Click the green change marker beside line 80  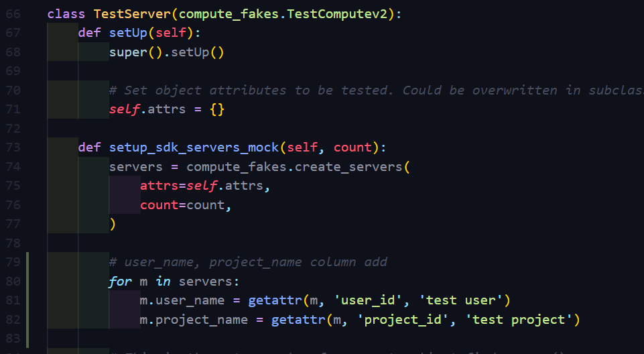(x=27, y=282)
